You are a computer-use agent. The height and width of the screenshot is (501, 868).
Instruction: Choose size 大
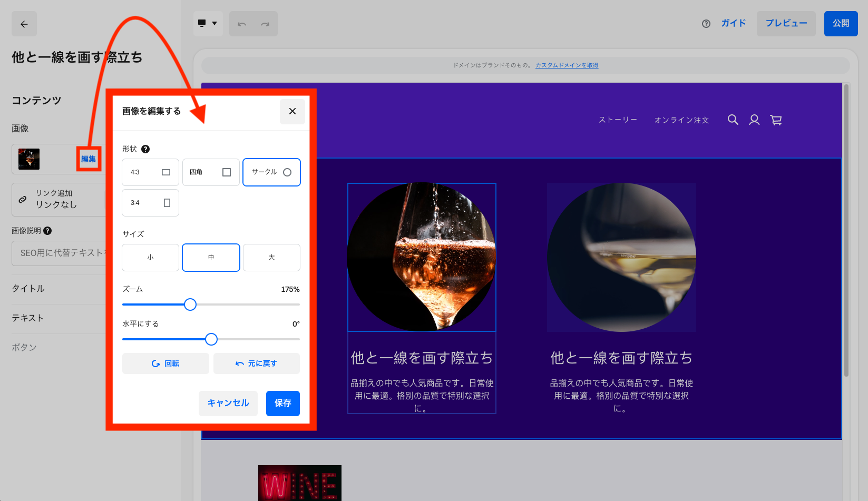(x=271, y=258)
